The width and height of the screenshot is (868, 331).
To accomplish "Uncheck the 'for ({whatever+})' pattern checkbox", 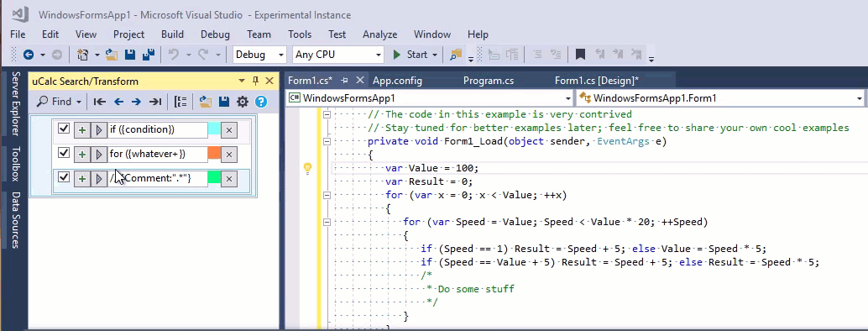I will click(x=64, y=152).
